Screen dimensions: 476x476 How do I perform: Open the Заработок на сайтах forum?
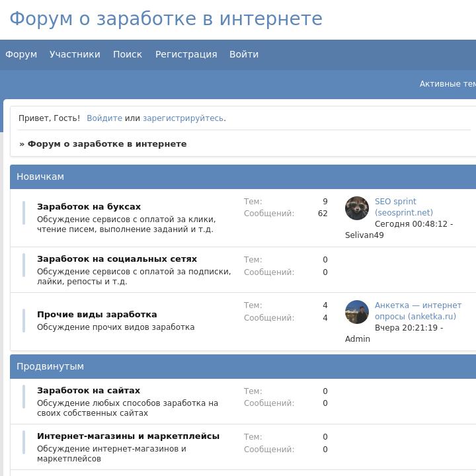click(89, 391)
